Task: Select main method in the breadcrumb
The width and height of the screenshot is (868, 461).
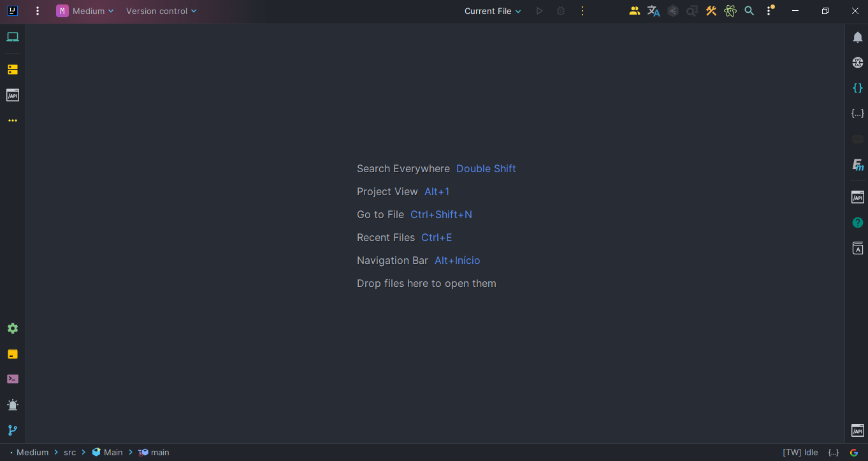Action: pos(154,452)
